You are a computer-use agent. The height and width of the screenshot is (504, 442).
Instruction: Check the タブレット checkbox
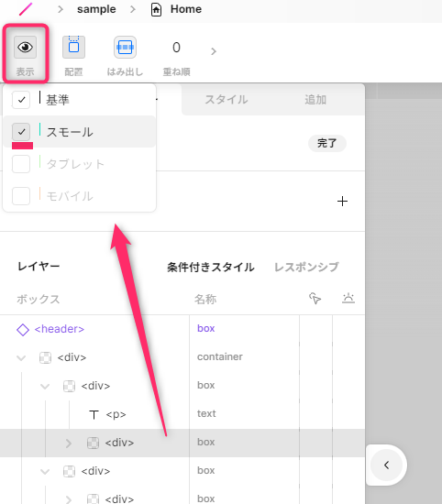[21, 164]
